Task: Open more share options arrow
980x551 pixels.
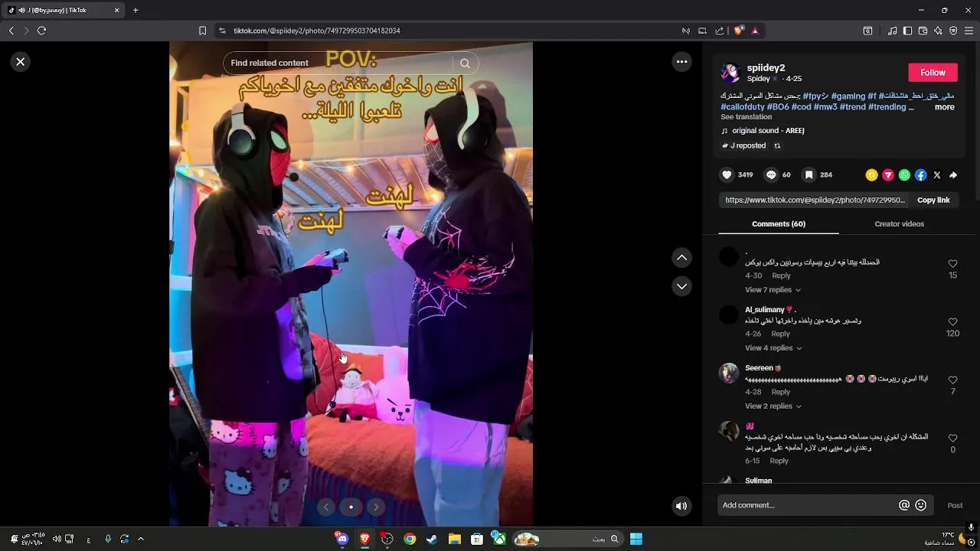Action: [x=953, y=175]
